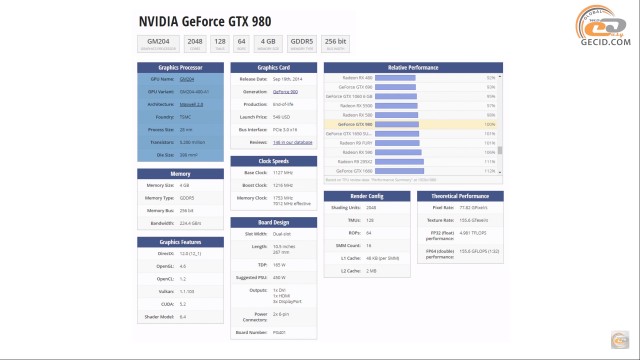Open the Maxwell 2.0 architecture link

pyautogui.click(x=191, y=104)
